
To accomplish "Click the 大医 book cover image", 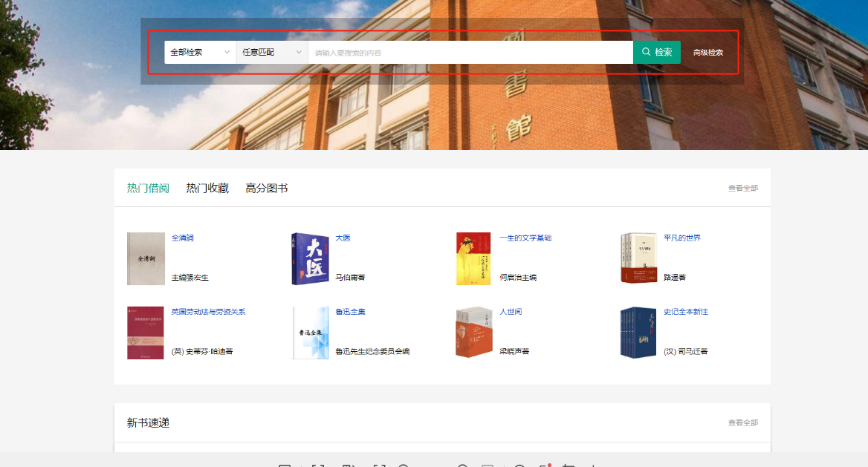I will click(310, 258).
